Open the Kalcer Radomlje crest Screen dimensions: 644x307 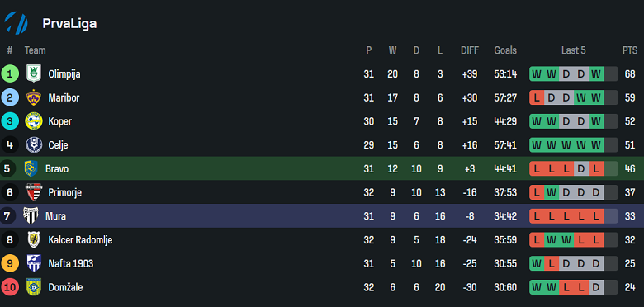(x=34, y=239)
